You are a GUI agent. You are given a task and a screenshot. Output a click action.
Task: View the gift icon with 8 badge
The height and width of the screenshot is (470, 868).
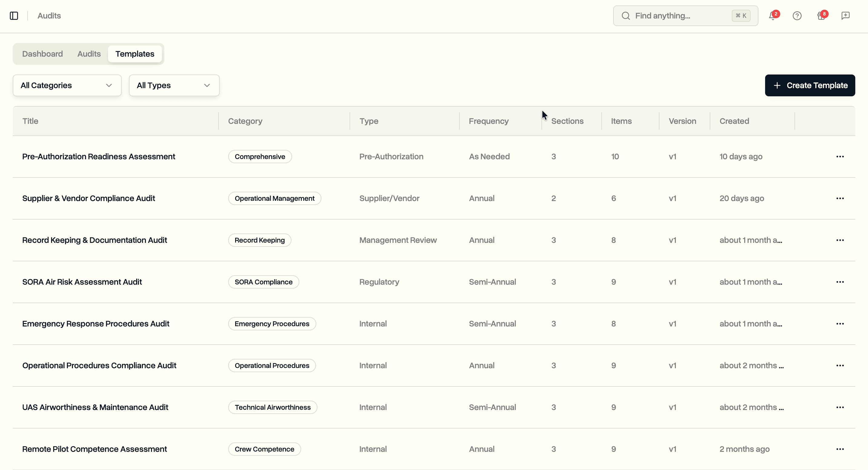click(820, 15)
